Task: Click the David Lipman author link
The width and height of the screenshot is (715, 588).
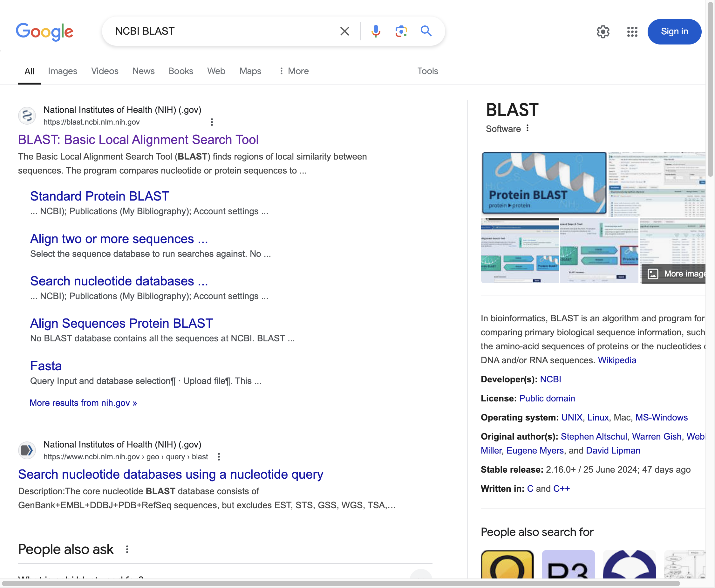Action: click(x=613, y=450)
